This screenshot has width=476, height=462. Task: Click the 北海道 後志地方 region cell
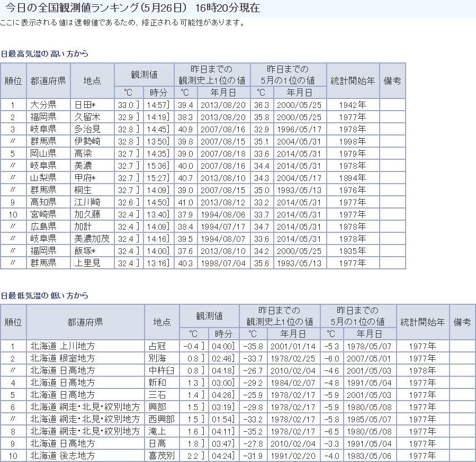pyautogui.click(x=62, y=456)
